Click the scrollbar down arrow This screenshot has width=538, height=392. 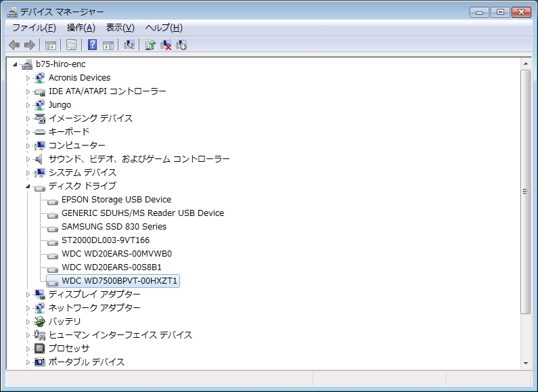pos(526,363)
